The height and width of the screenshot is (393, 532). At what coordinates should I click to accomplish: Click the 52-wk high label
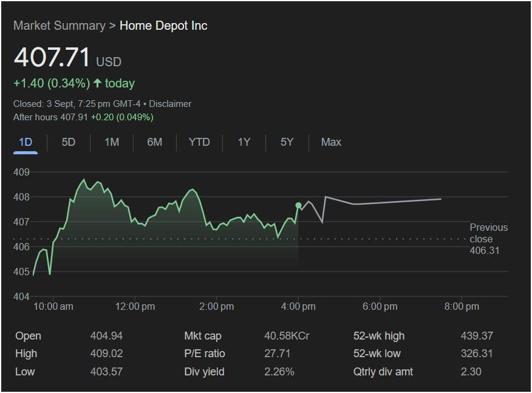[379, 336]
